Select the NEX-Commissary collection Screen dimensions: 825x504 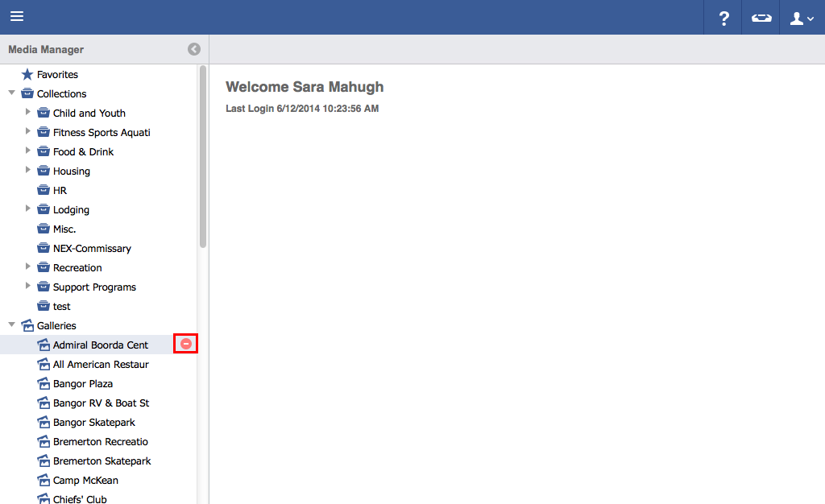click(x=92, y=248)
